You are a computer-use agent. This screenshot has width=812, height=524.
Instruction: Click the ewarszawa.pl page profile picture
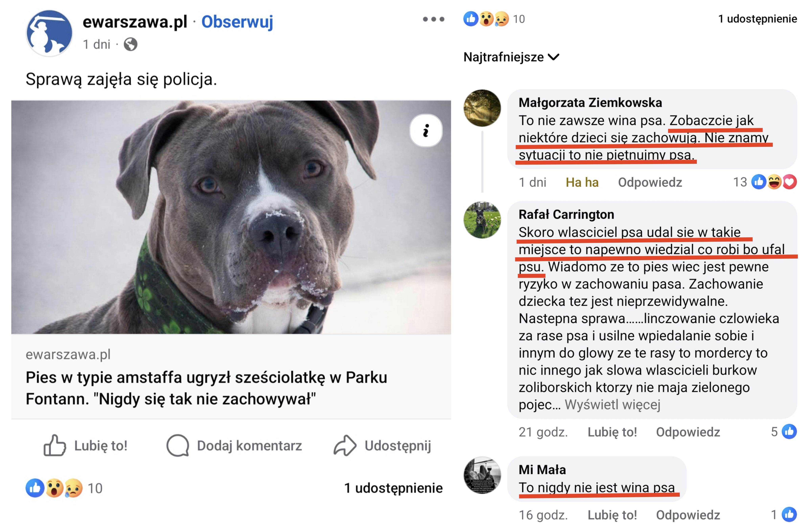click(x=49, y=33)
